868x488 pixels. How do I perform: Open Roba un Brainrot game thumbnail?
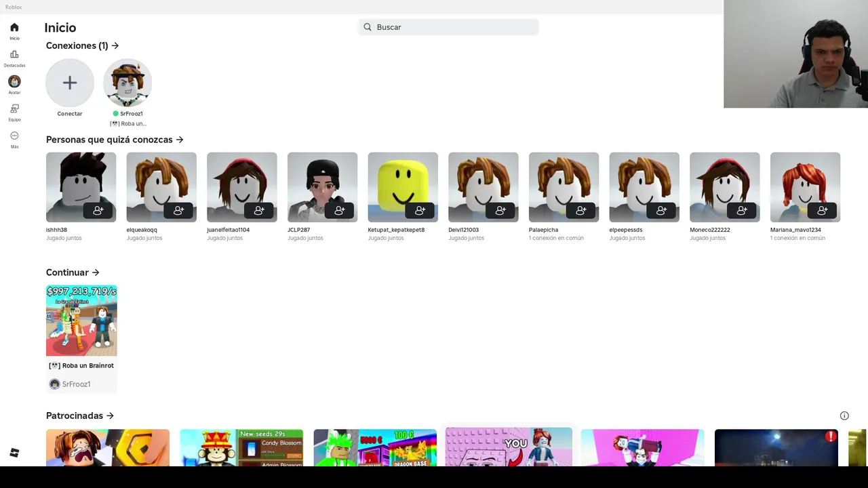pos(81,321)
